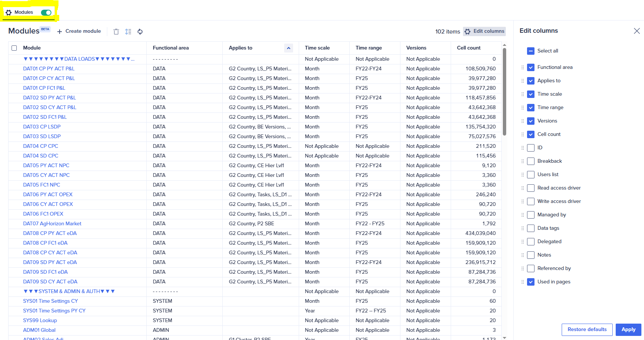This screenshot has width=644, height=340.
Task: Click the Create module button
Action: point(79,31)
